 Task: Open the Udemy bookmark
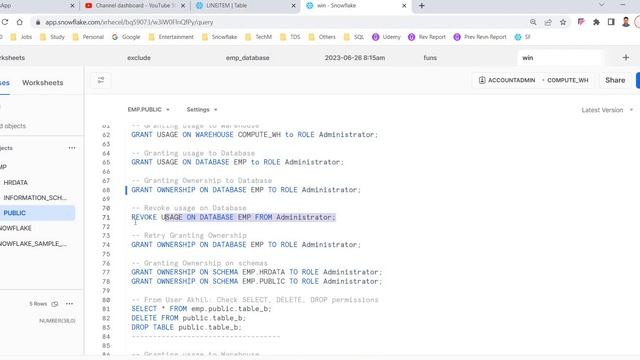387,37
